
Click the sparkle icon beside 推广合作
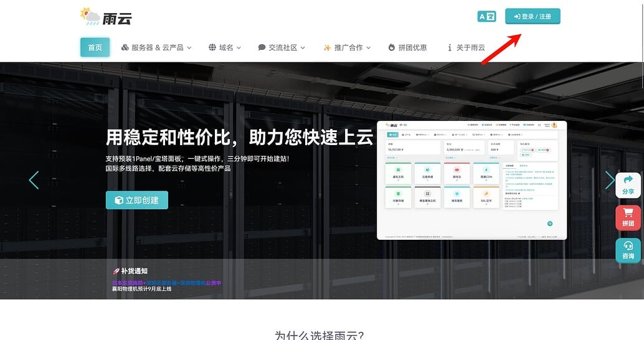pyautogui.click(x=328, y=47)
